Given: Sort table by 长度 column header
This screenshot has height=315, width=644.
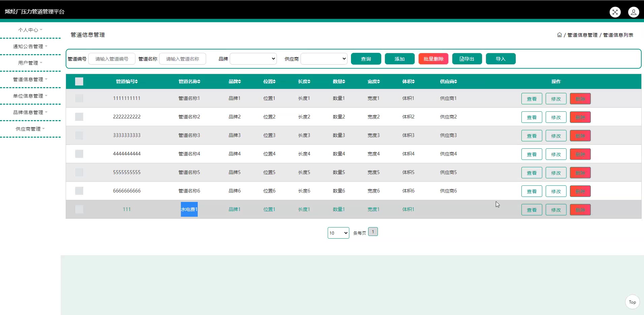Looking at the screenshot, I should (304, 81).
